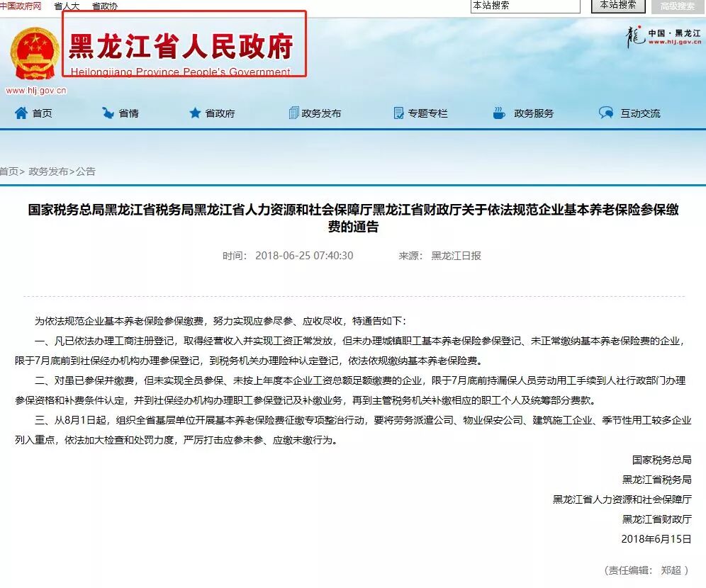Viewport: 706px width, 588px height.
Task: Click the signature 黑龙江省人力资源和社会保障厅
Action: point(622,499)
